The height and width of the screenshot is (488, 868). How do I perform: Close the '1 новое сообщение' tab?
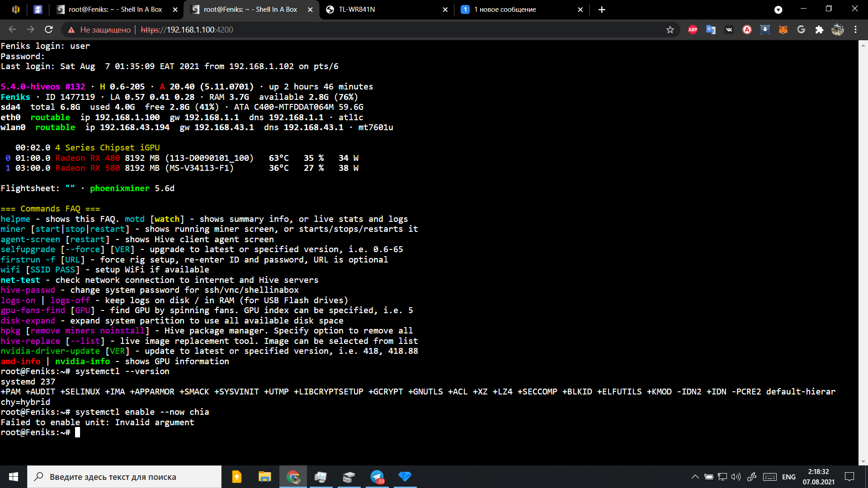(x=580, y=9)
